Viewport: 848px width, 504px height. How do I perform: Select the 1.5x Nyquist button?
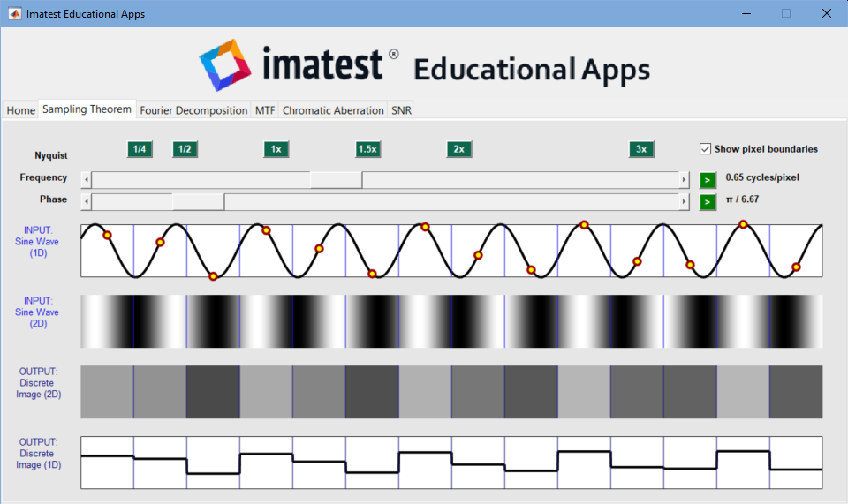(x=367, y=149)
